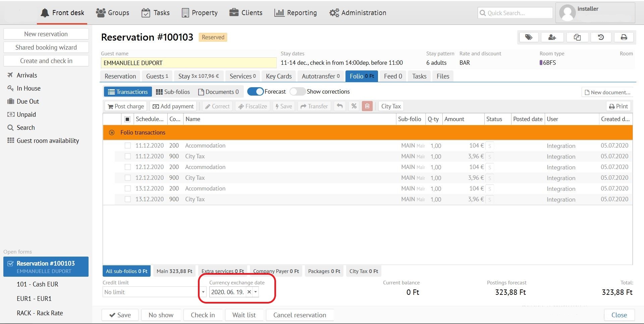The height and width of the screenshot is (324, 644).
Task: Enable the Show corrections toggle
Action: point(298,92)
